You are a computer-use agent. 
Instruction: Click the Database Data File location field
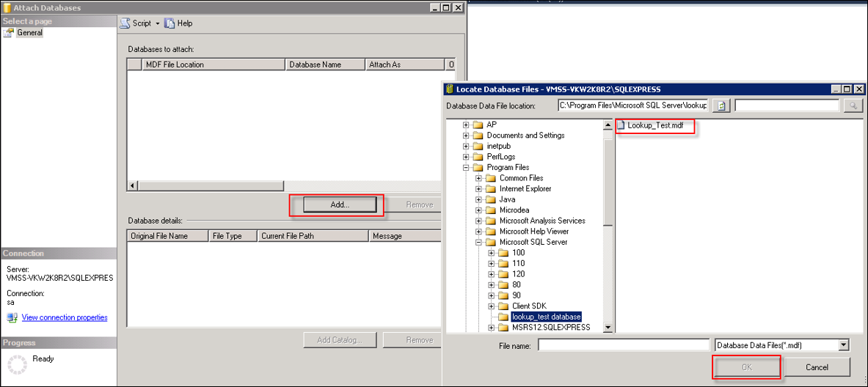click(x=632, y=106)
